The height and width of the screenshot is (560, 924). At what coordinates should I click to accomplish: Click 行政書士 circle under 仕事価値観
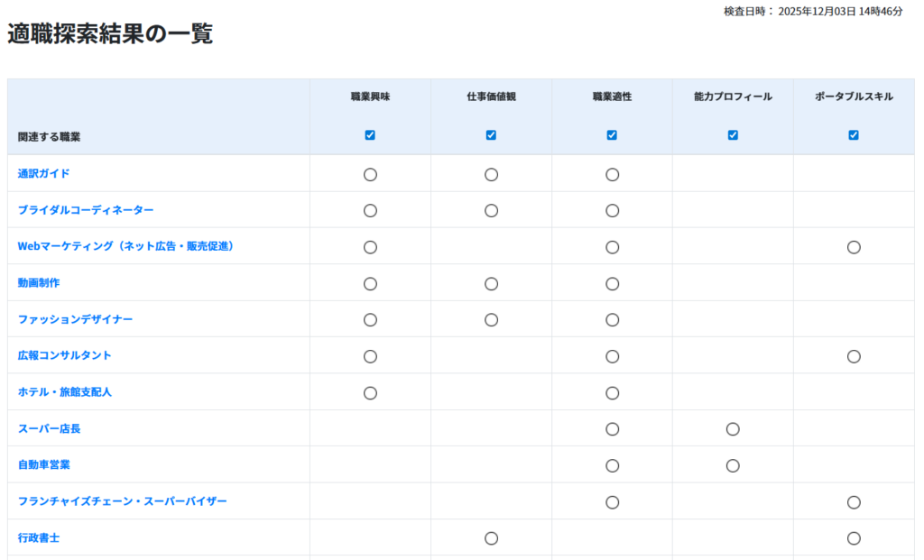tap(491, 538)
